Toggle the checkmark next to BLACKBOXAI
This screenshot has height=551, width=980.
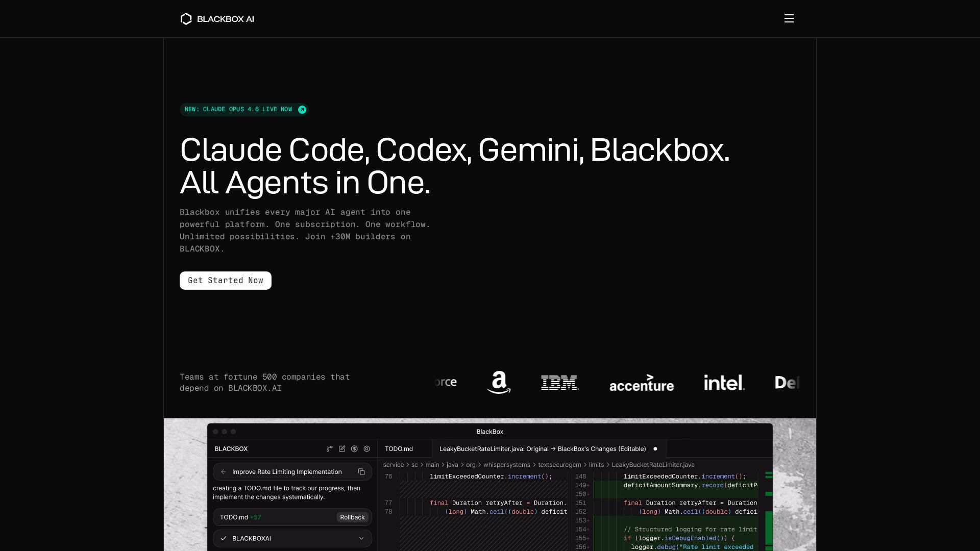point(223,538)
